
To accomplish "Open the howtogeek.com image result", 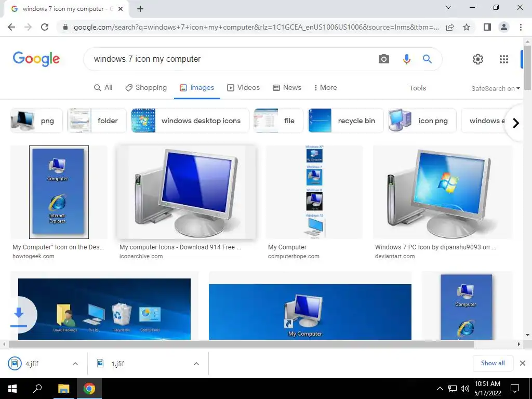I will coord(59,192).
